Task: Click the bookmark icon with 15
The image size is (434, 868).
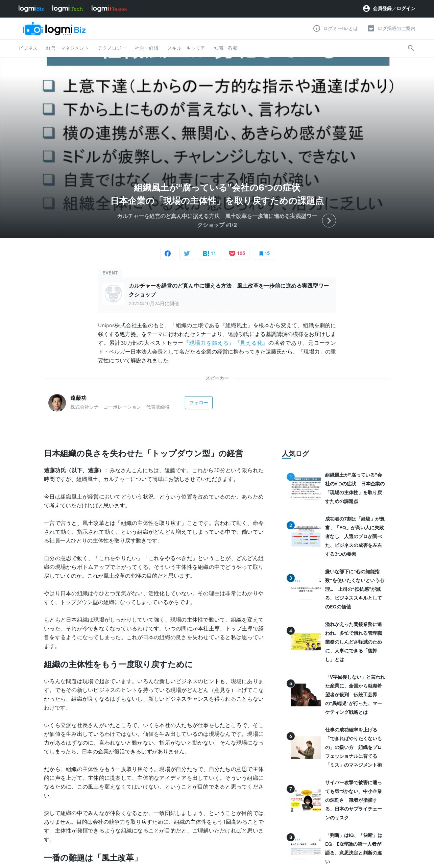Action: 264,253
